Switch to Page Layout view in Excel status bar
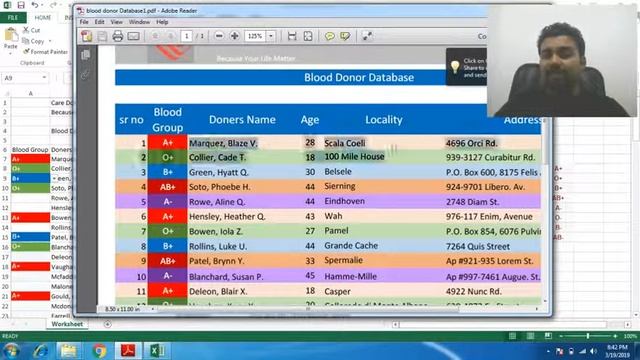The image size is (640, 360). tap(530, 336)
